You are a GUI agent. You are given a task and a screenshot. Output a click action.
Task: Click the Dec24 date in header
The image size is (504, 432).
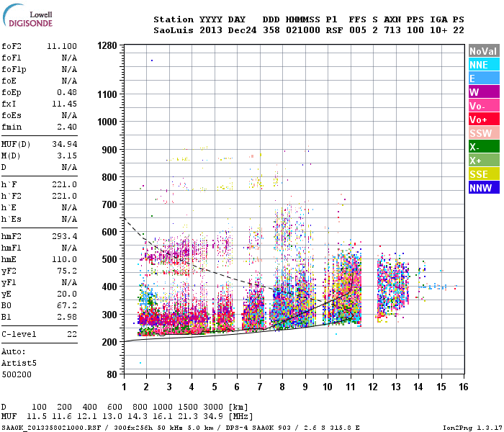point(242,30)
